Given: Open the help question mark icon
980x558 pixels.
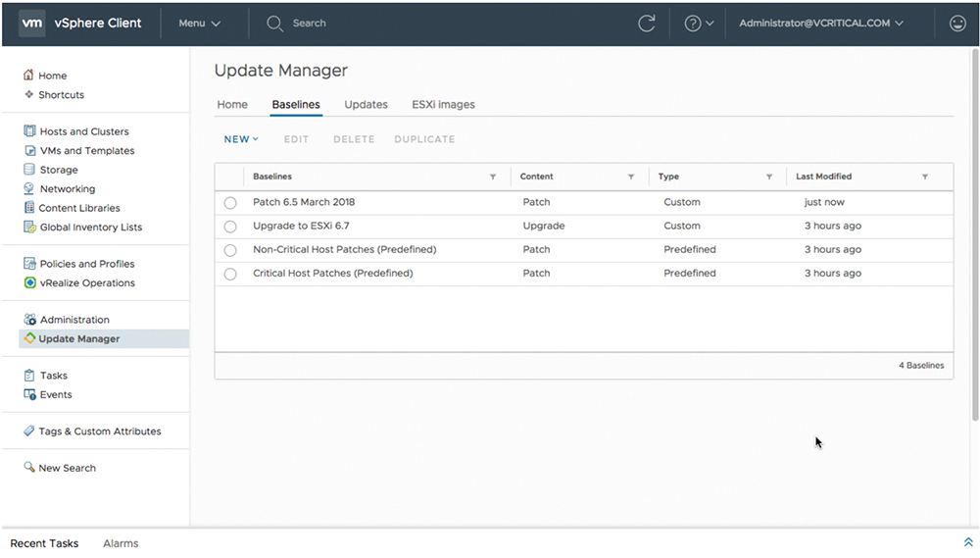Looking at the screenshot, I should coord(692,24).
